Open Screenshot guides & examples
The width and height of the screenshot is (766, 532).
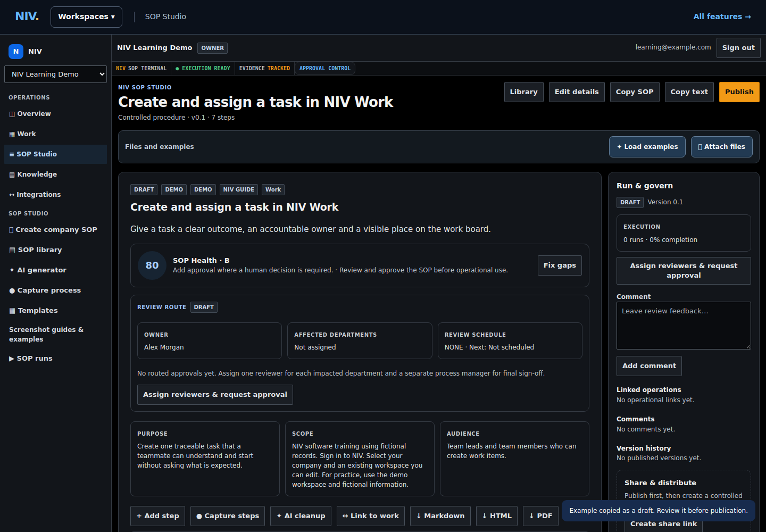pos(55,335)
